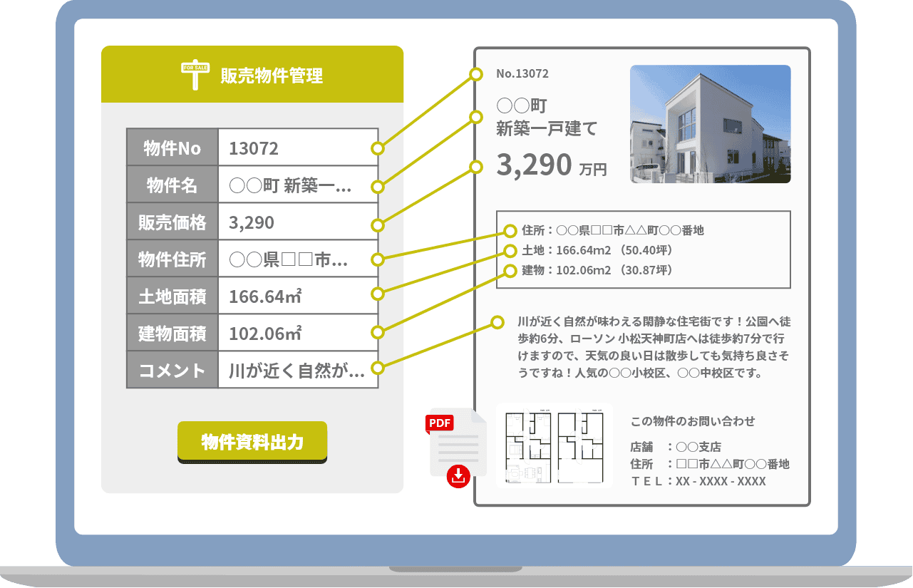Viewport: 913px width, 588px height.
Task: Click the connector dot beside 販売価格 field
Action: [x=378, y=225]
